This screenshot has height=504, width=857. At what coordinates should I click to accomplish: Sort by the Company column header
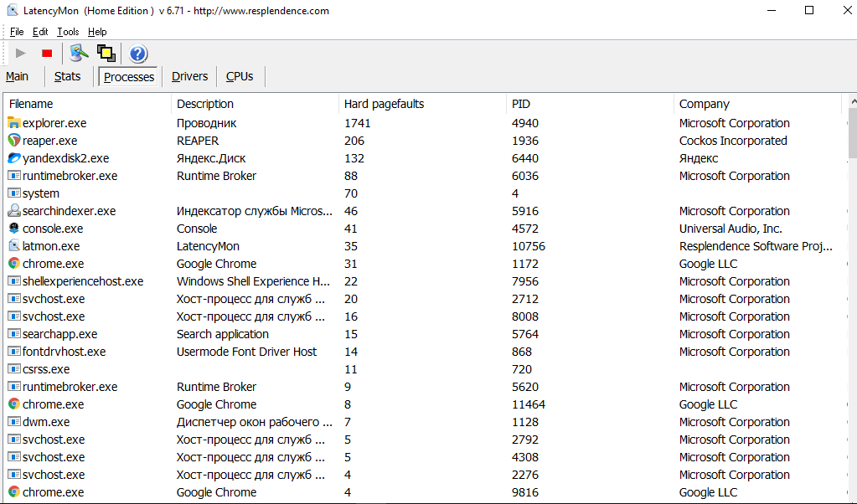point(757,104)
